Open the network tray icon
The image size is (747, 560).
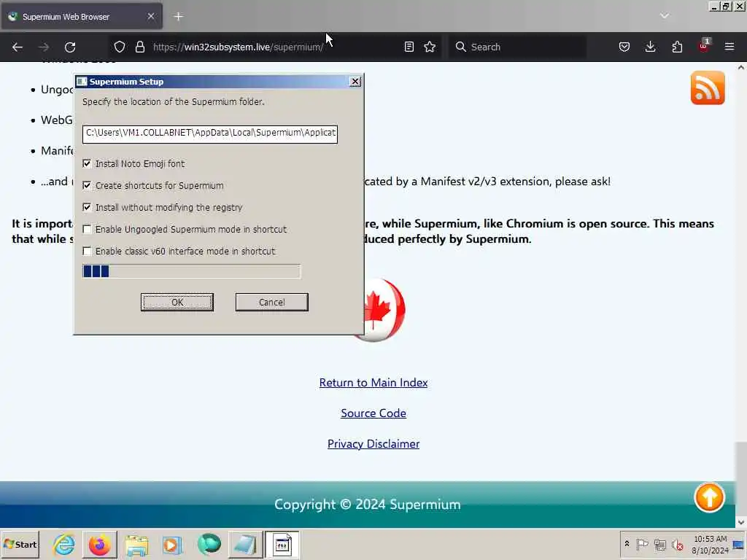(659, 544)
